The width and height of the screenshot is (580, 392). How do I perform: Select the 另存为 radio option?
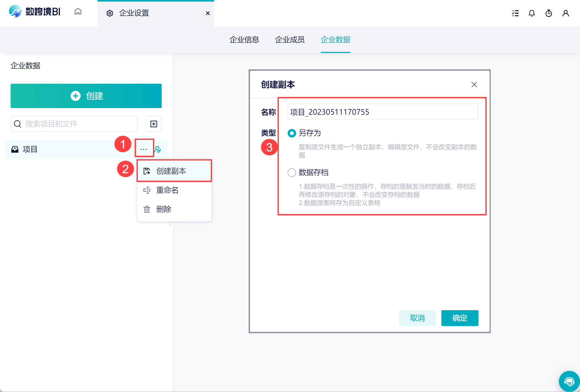click(292, 133)
